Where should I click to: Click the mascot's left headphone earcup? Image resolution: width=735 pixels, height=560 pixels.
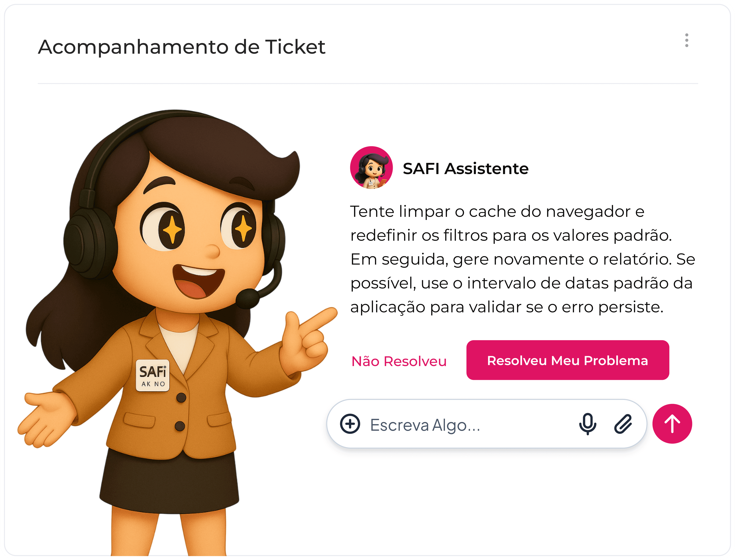coord(88,243)
